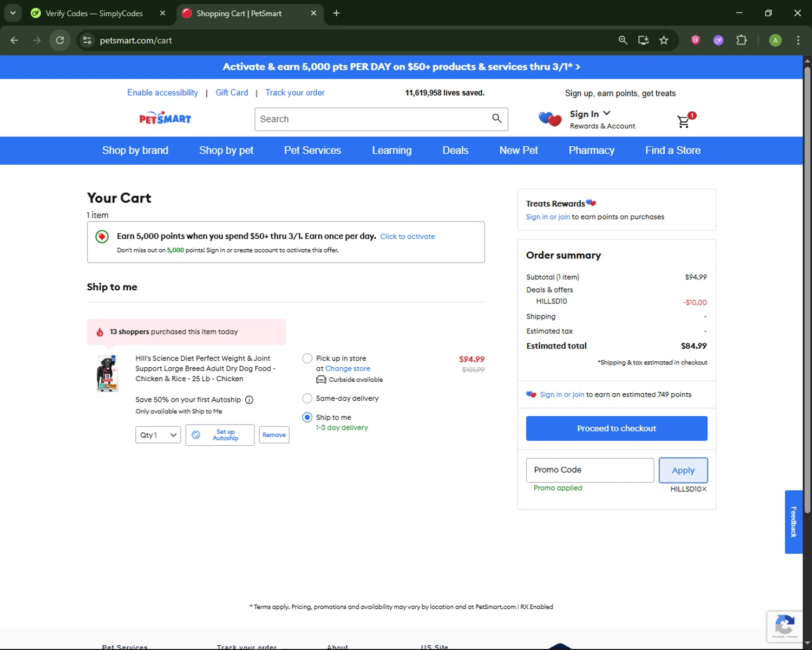Go back to previous page
The height and width of the screenshot is (650, 812).
coord(15,40)
